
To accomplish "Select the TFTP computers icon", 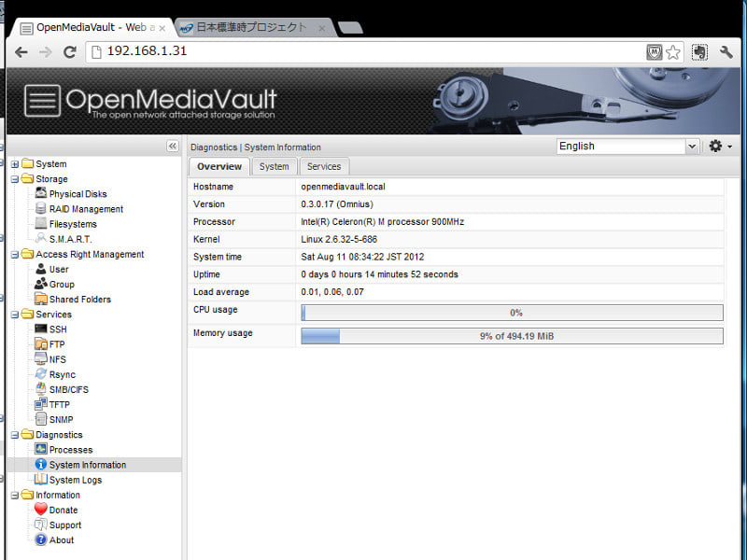I will 41,404.
